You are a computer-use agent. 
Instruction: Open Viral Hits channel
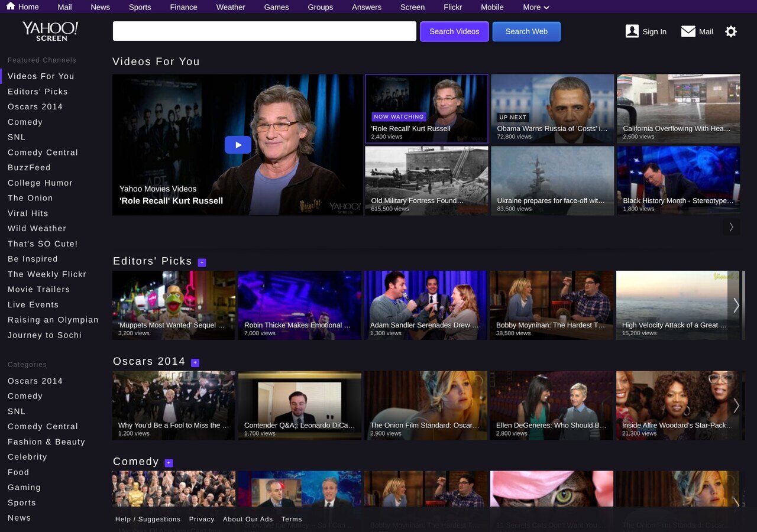pos(28,213)
